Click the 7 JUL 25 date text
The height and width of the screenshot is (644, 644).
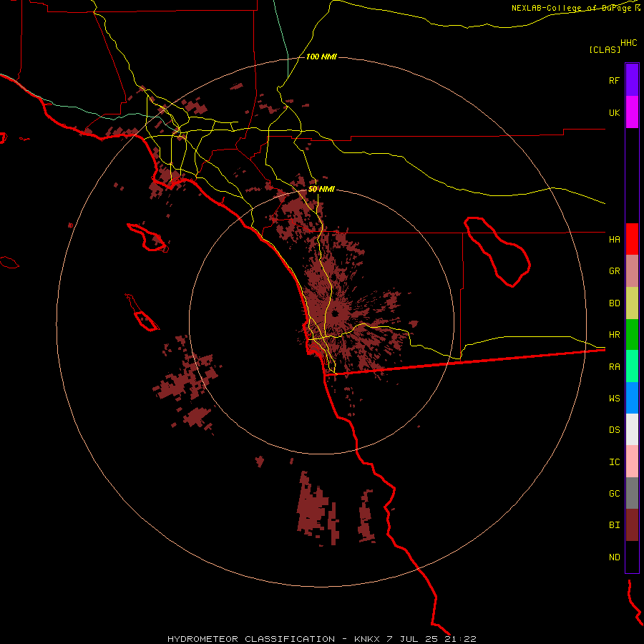coord(412,639)
